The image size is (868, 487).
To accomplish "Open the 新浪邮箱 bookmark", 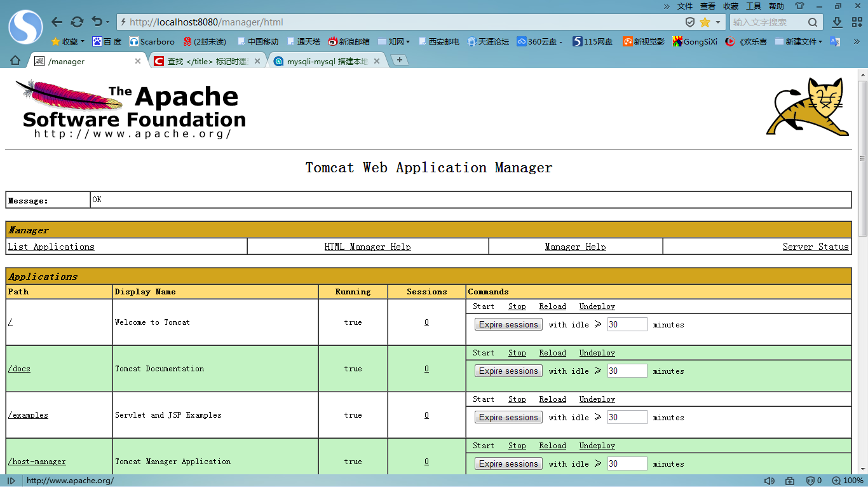I will pos(349,41).
